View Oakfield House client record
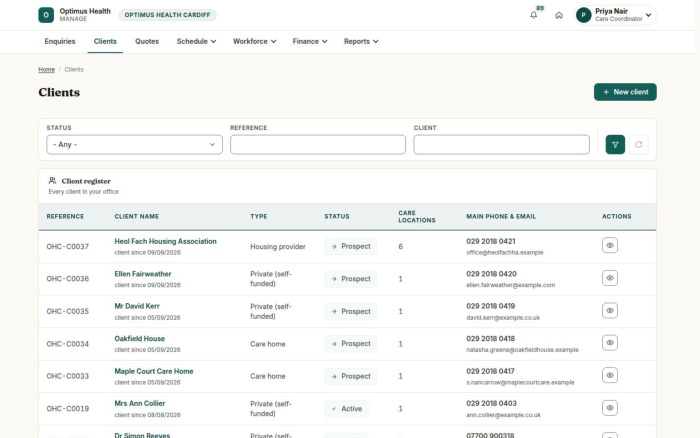Screen dimensions: 700x438 click(x=610, y=343)
